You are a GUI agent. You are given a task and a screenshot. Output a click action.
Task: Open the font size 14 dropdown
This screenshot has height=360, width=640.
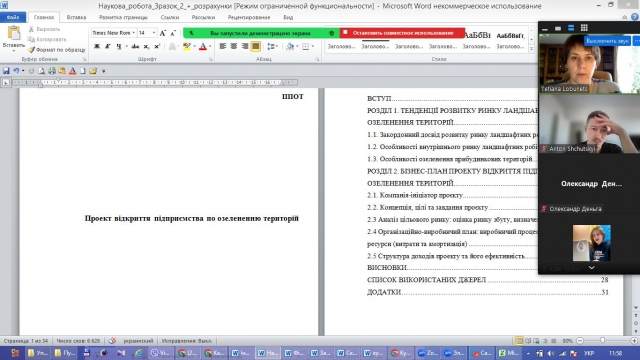(154, 33)
